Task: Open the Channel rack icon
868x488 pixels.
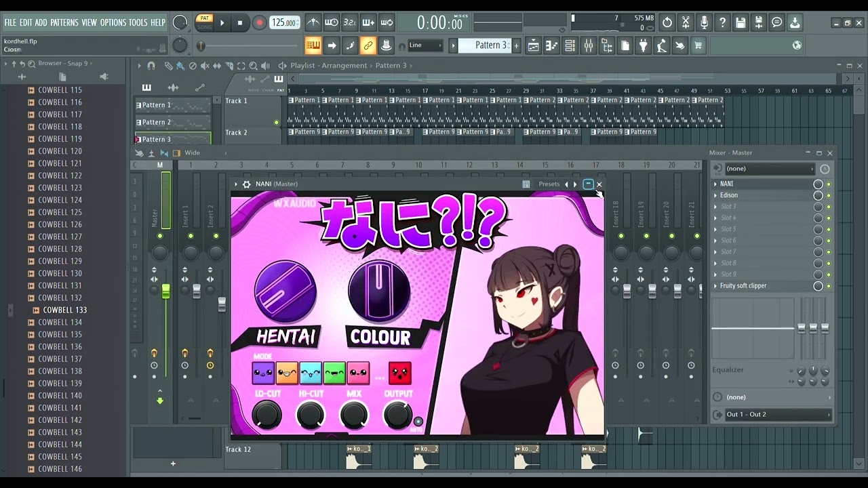Action: click(570, 45)
